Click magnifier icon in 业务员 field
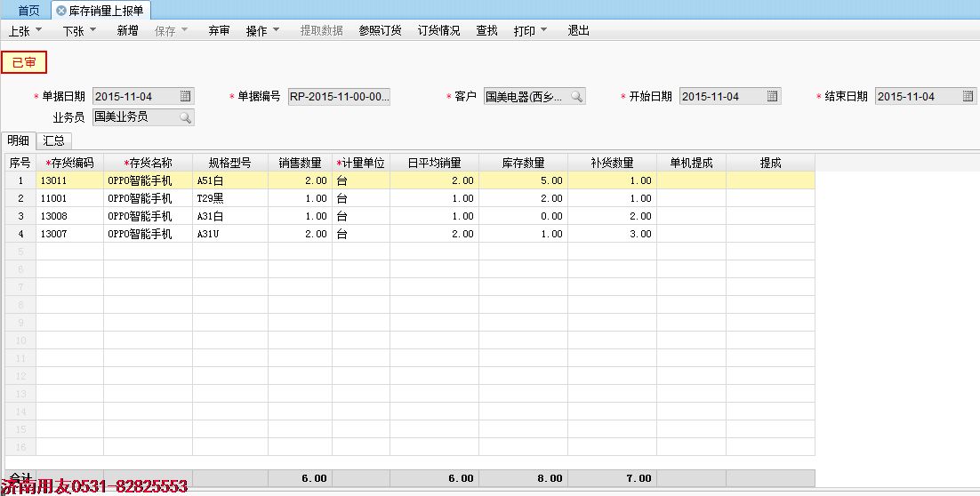980x496 pixels. [x=185, y=116]
